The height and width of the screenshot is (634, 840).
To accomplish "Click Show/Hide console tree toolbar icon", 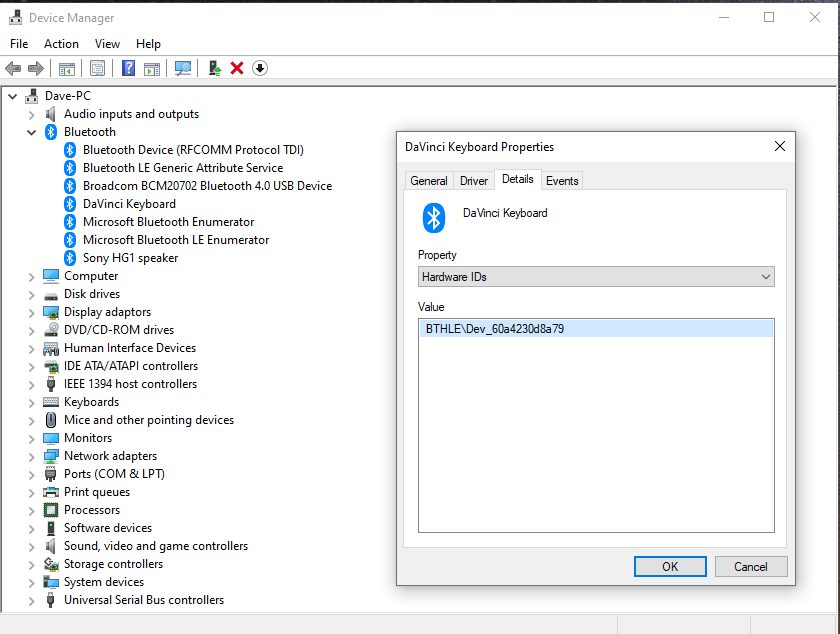I will point(66,68).
